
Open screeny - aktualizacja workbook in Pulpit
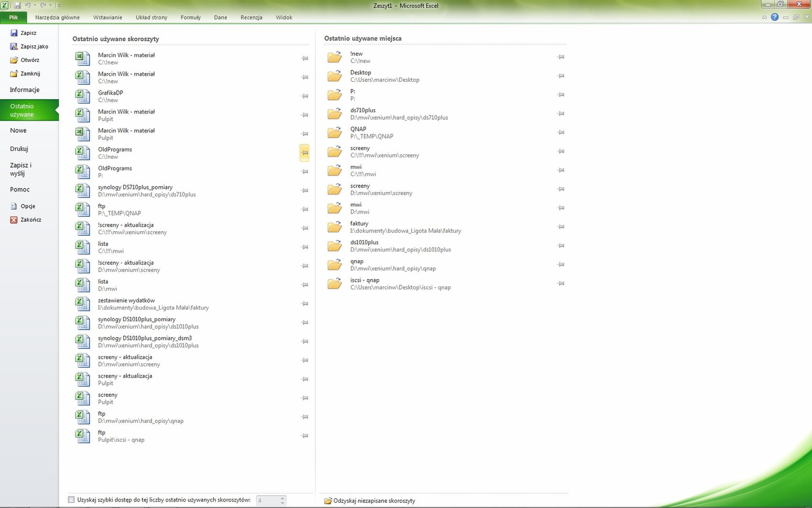[x=191, y=379]
